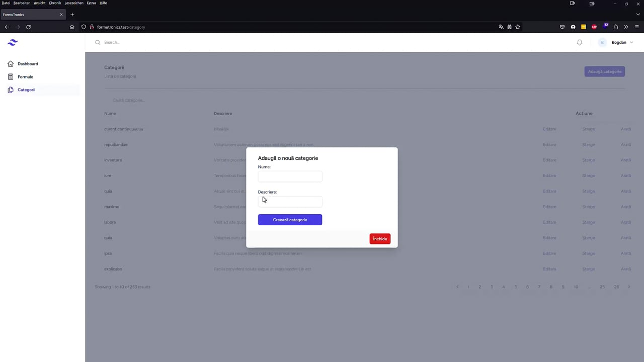Close the FormuTronics tab with its X

click(61, 15)
